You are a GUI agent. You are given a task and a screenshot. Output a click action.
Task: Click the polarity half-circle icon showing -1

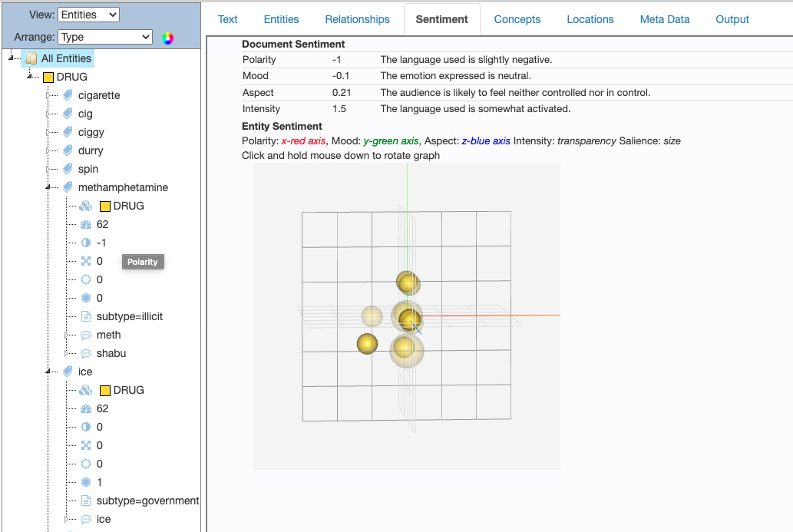pyautogui.click(x=86, y=243)
